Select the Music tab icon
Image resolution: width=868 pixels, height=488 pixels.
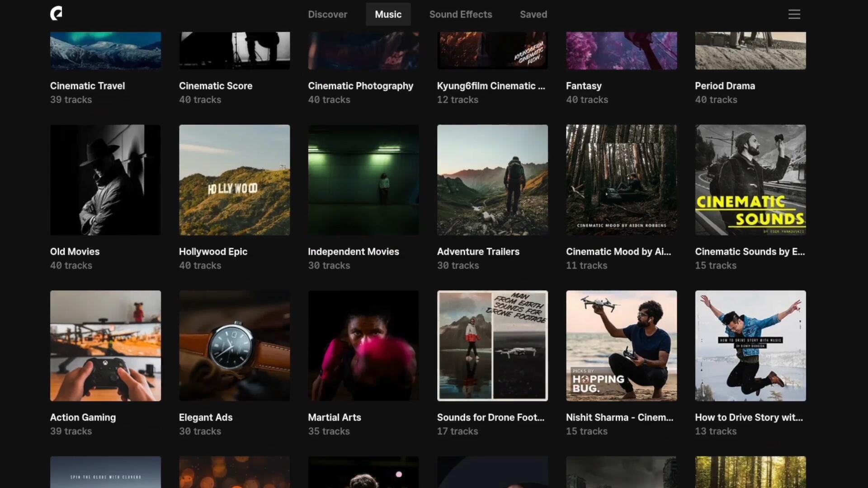[388, 14]
